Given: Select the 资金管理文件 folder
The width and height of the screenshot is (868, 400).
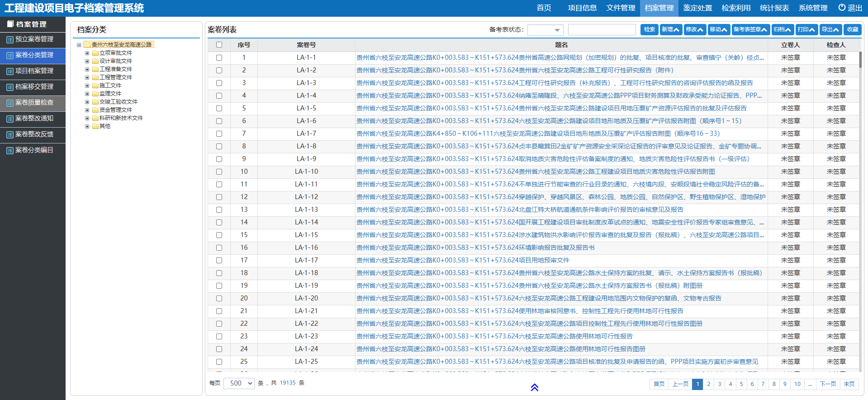Looking at the screenshot, I should pyautogui.click(x=116, y=110).
